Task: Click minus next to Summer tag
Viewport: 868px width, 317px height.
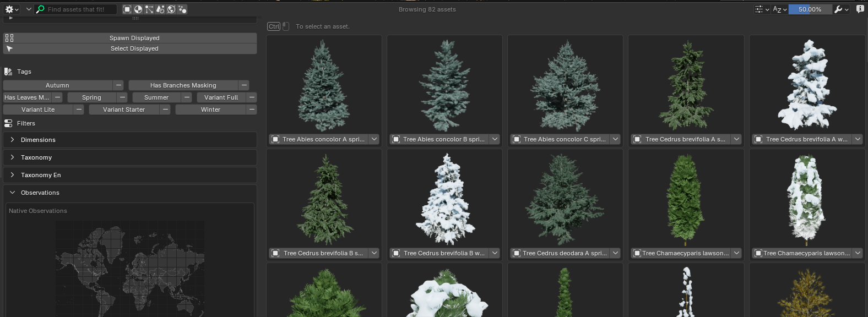Action: click(x=187, y=97)
